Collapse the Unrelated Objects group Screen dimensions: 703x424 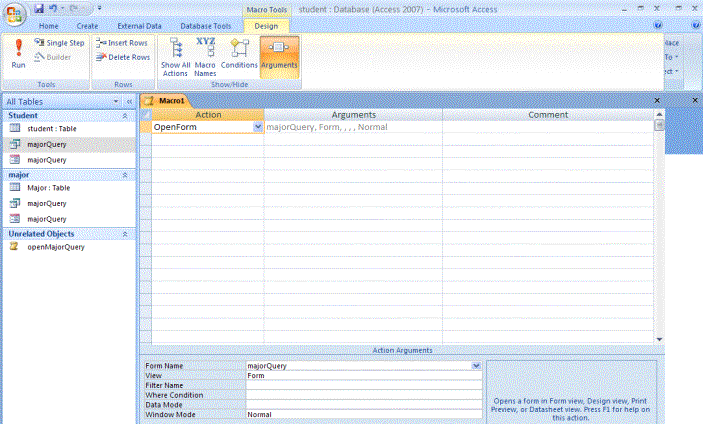[x=125, y=234]
